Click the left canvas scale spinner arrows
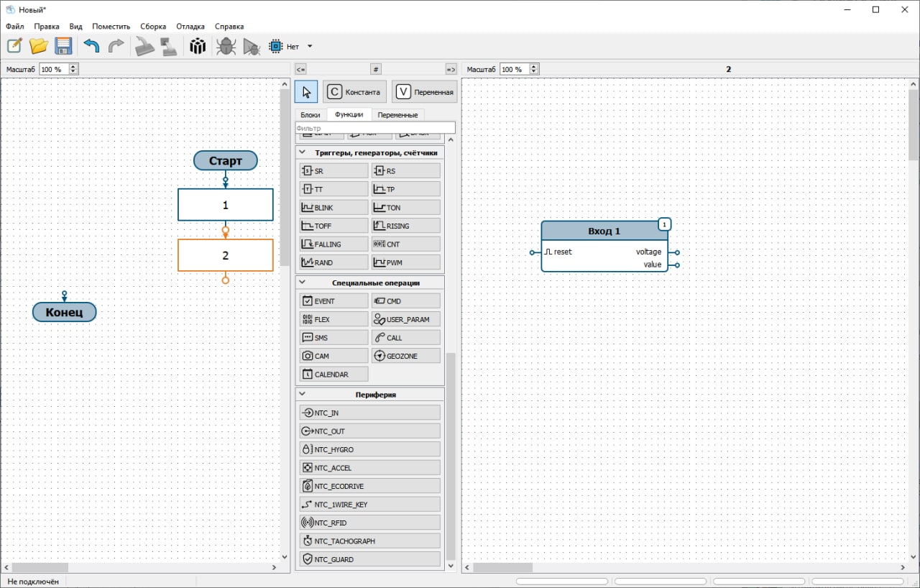 point(73,69)
